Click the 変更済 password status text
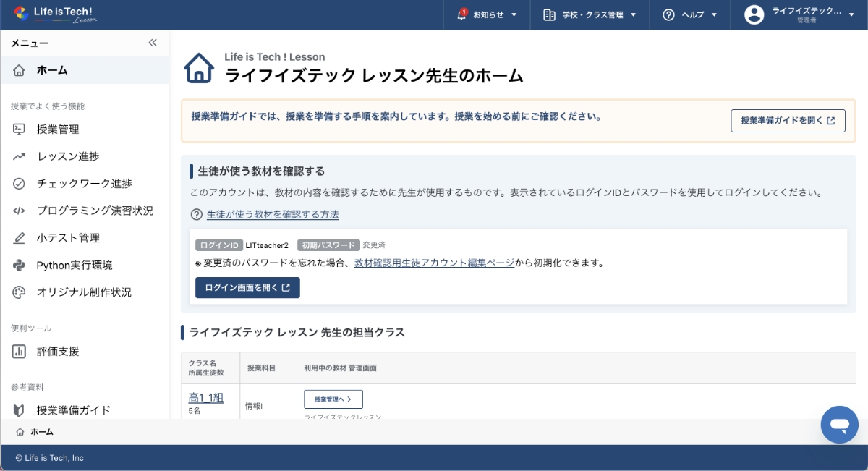 click(374, 245)
